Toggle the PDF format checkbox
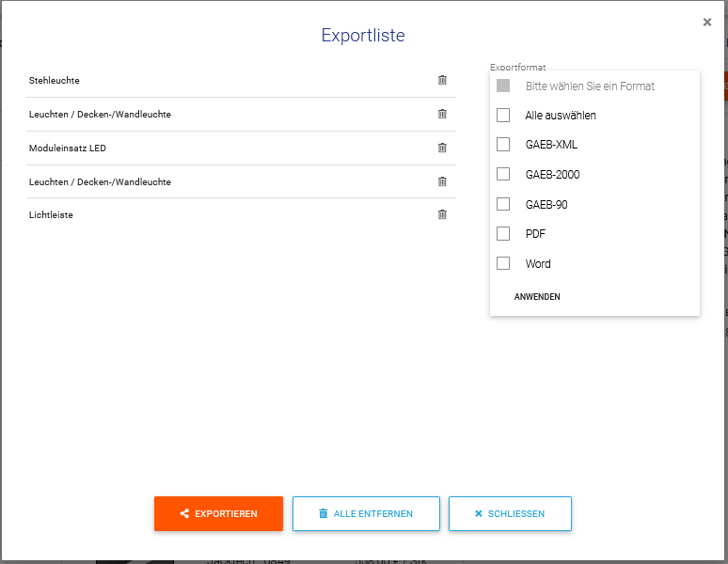 tap(503, 234)
